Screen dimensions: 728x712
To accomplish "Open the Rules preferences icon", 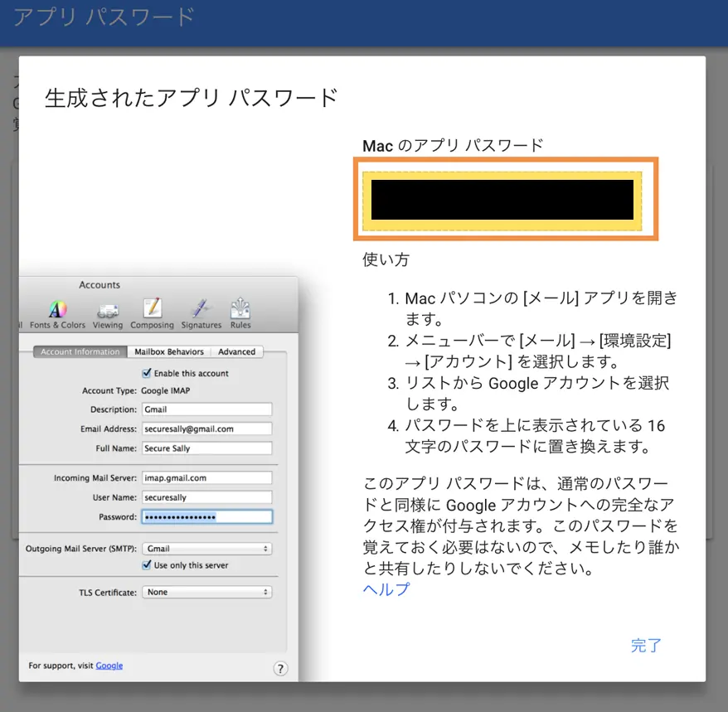I will coord(240,314).
